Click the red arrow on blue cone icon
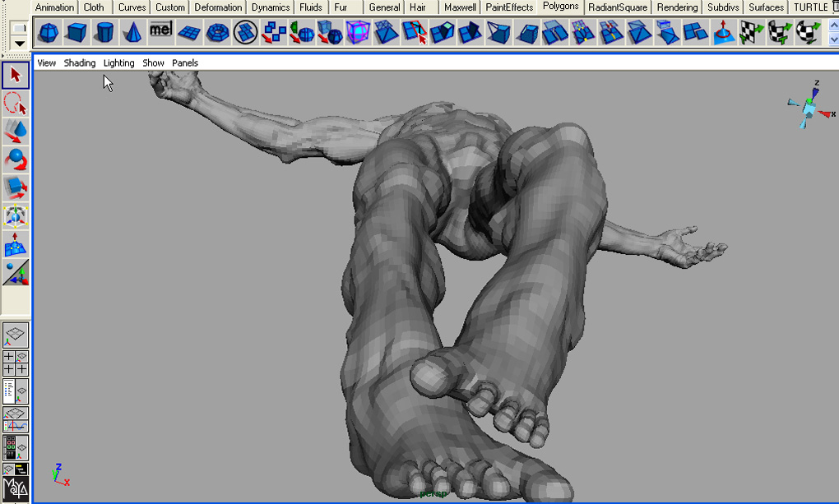This screenshot has height=504, width=839. (x=723, y=32)
